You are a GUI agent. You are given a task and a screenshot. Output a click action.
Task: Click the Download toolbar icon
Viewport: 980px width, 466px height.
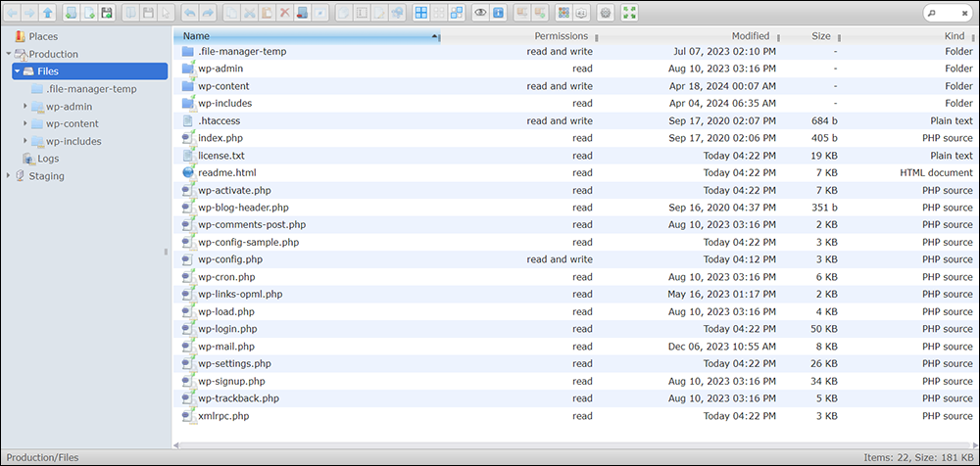[x=148, y=12]
